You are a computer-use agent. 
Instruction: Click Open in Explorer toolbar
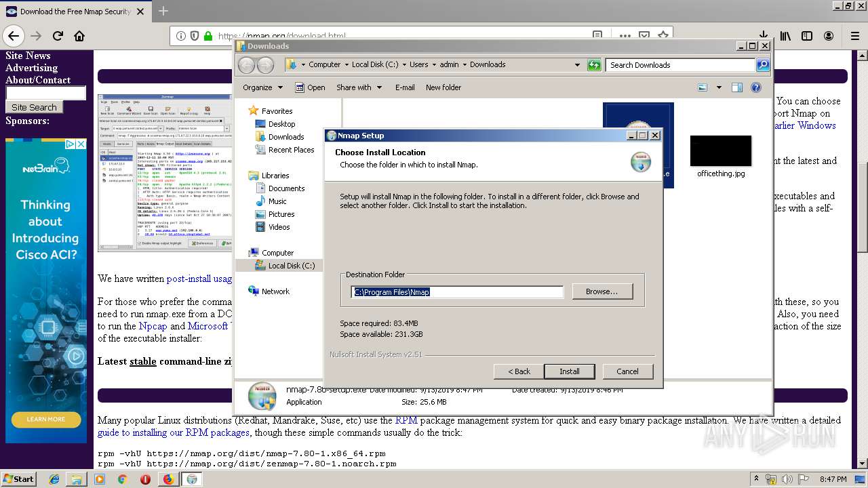(x=310, y=87)
